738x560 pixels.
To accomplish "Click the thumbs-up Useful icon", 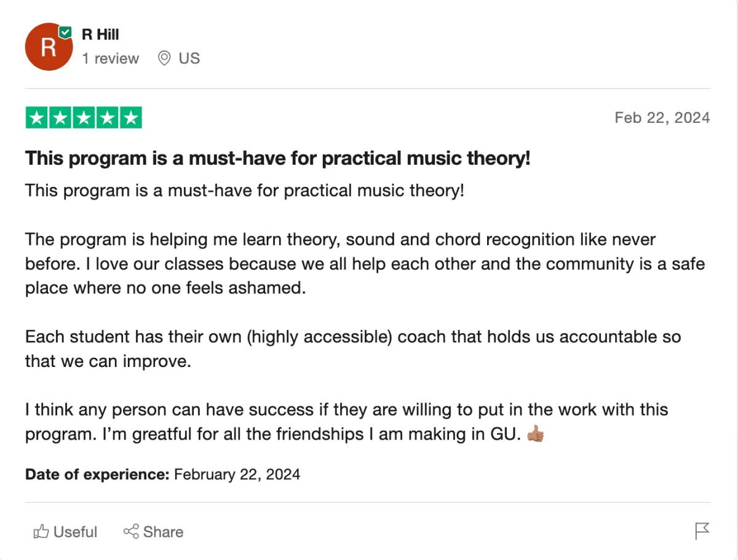I will [x=41, y=532].
